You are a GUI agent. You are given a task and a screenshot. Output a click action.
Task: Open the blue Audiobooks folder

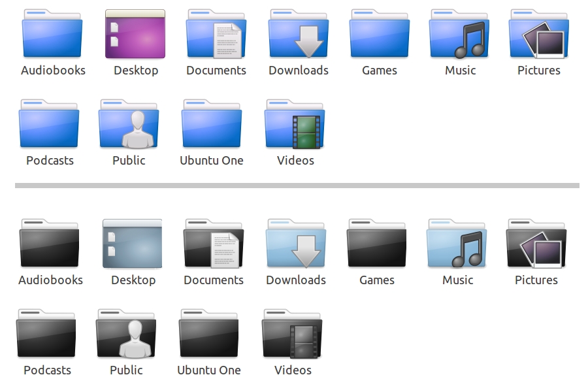53,35
